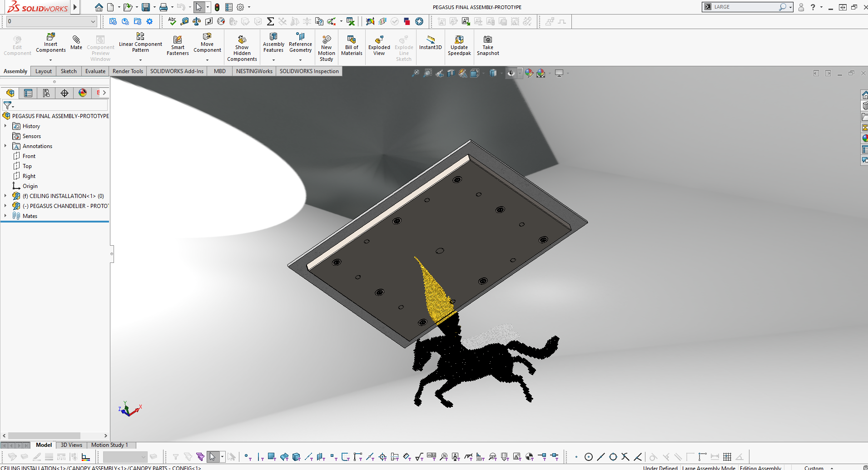Open the Render Tools tab
Screen dimensions: 868x470
128,71
